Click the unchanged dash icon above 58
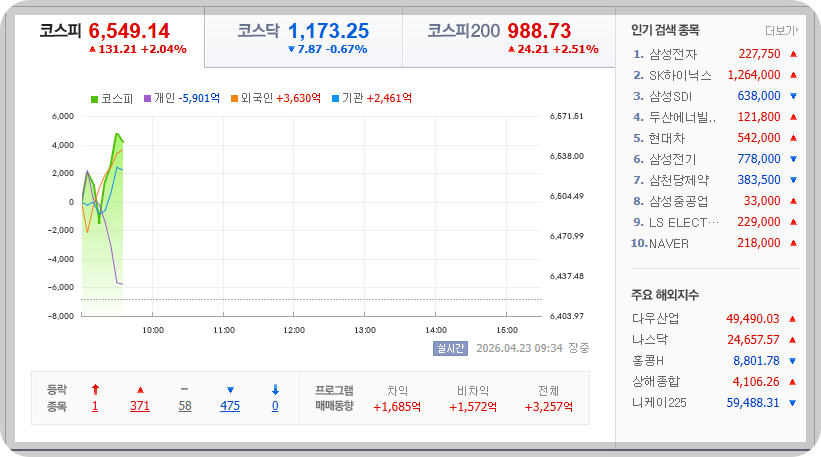Viewport: 821px width, 457px height. (x=184, y=389)
